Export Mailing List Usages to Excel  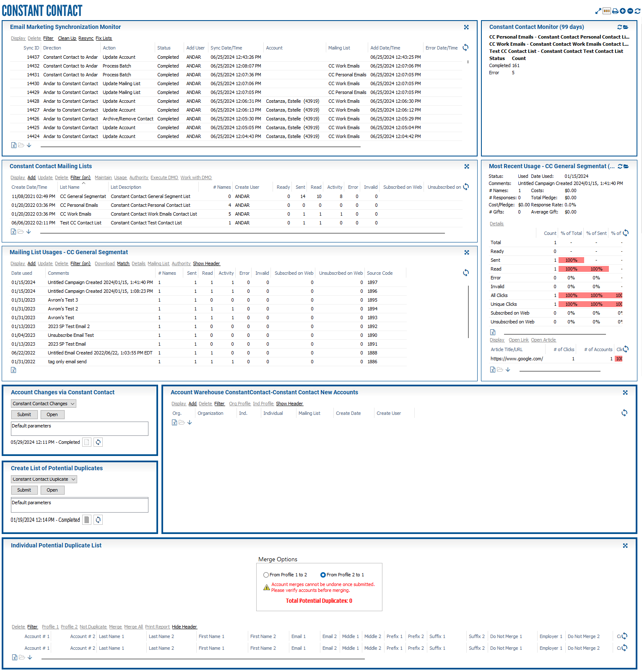click(x=13, y=370)
